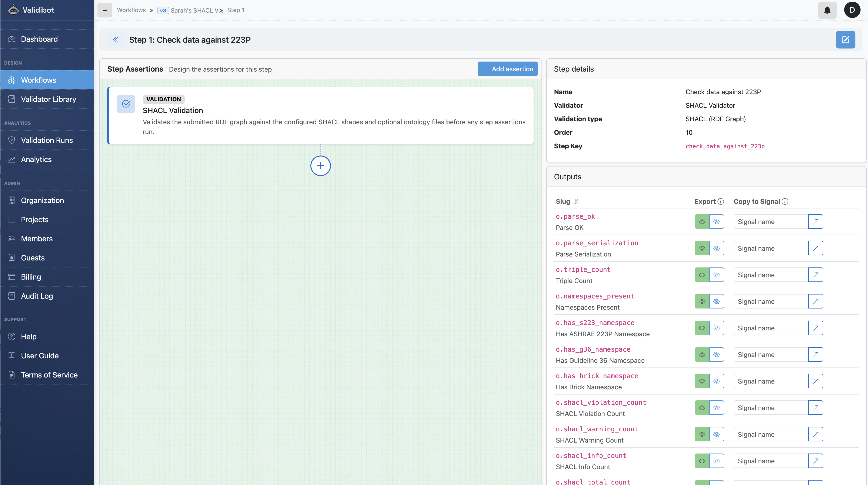
Task: Open Audit Log page
Action: click(x=47, y=296)
